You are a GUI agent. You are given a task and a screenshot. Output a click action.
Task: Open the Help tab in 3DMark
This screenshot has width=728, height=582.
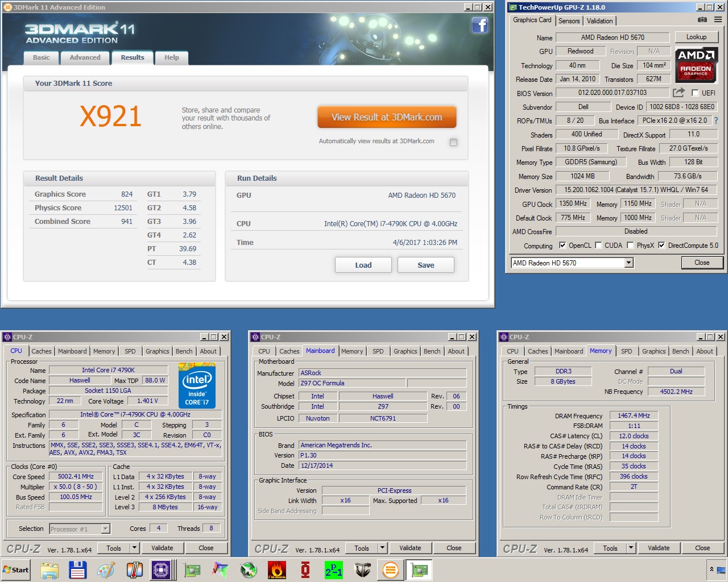[x=172, y=57]
